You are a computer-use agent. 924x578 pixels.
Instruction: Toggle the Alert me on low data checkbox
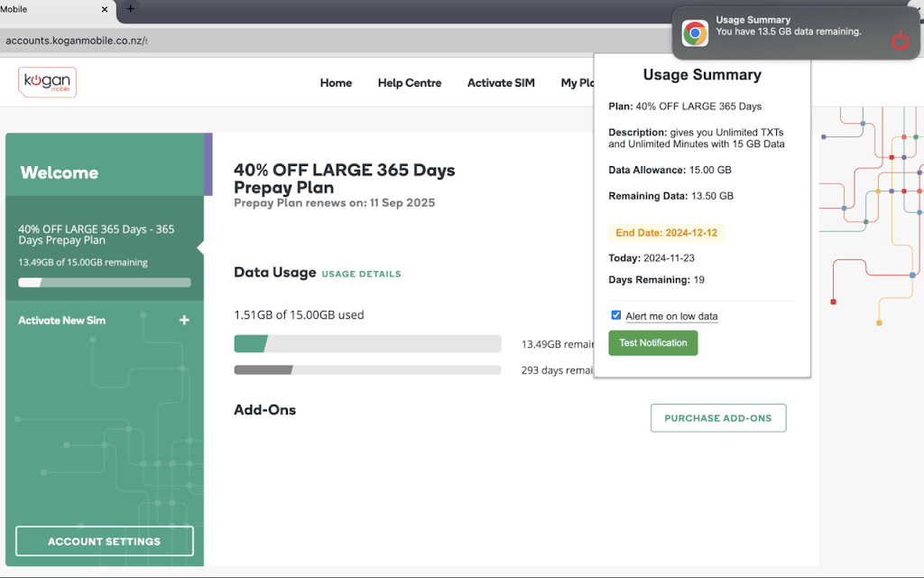615,315
